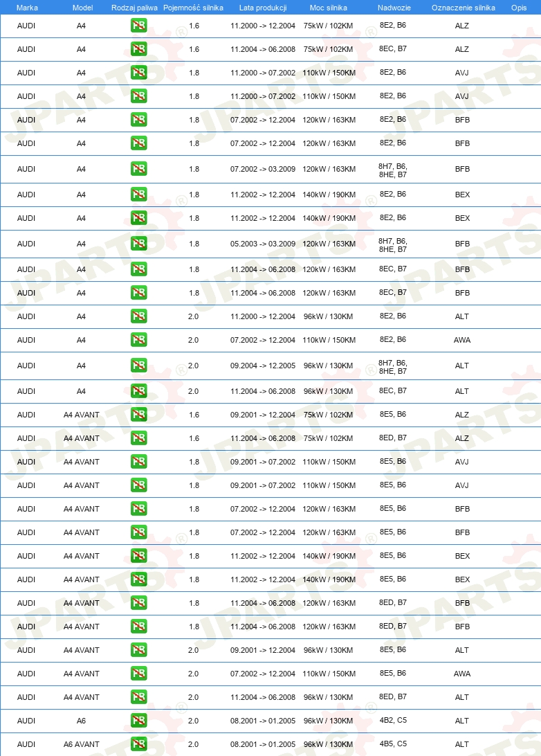The height and width of the screenshot is (756, 541).
Task: Click the Nadwozie column header
Action: [394, 8]
